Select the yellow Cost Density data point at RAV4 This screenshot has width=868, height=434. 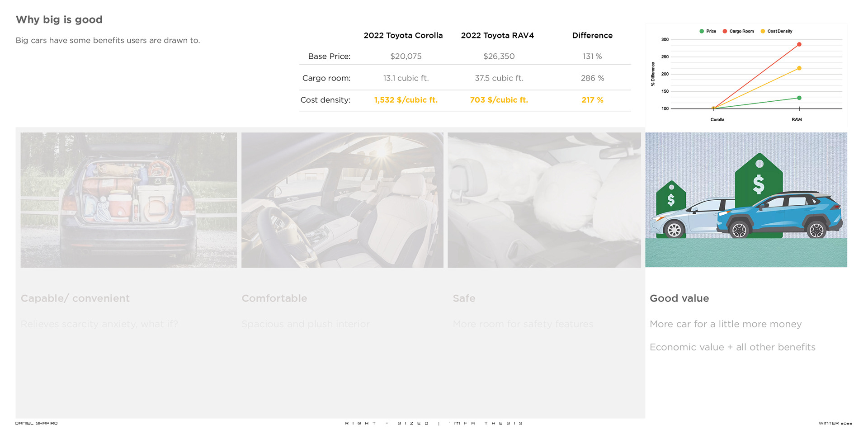799,68
